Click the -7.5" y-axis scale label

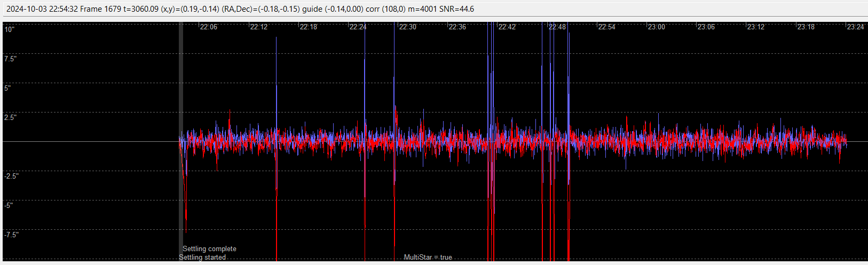click(x=11, y=235)
